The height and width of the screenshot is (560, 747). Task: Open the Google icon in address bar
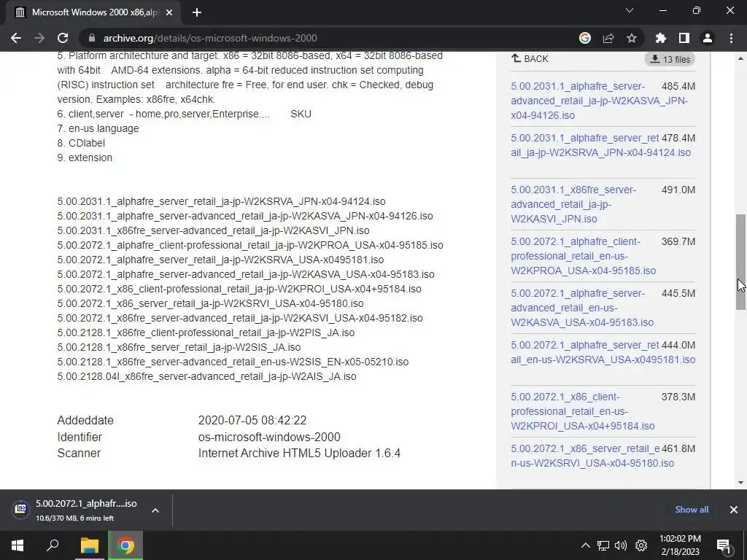point(585,38)
